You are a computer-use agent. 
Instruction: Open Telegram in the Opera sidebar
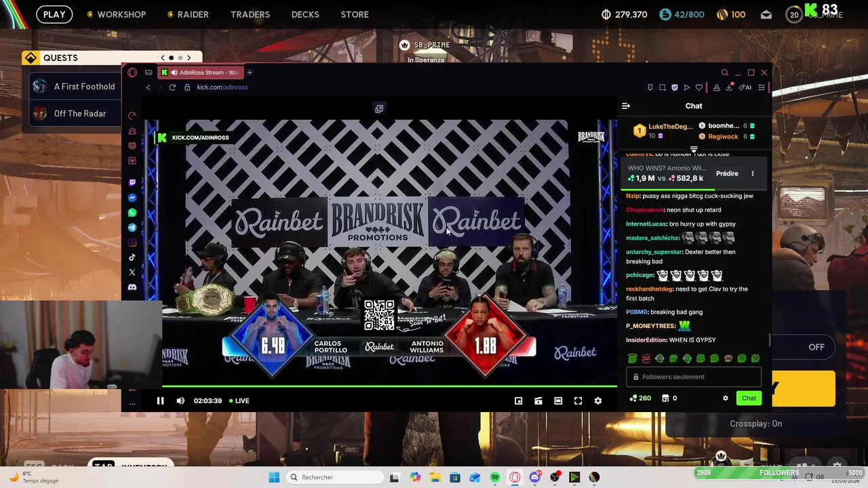tap(132, 228)
